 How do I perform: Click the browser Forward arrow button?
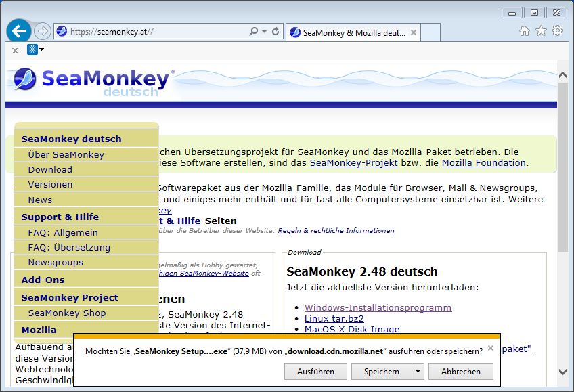click(x=43, y=31)
